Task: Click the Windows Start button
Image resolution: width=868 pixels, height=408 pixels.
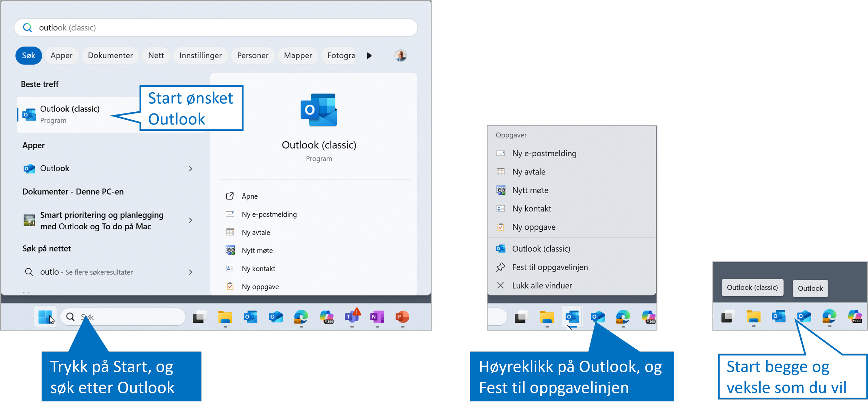Action: (x=45, y=317)
